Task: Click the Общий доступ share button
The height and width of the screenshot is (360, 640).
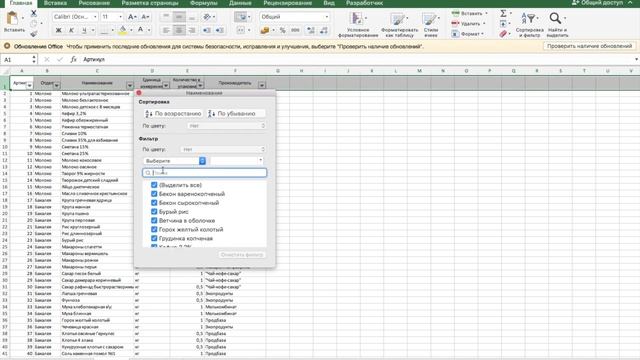Action: coord(597,3)
